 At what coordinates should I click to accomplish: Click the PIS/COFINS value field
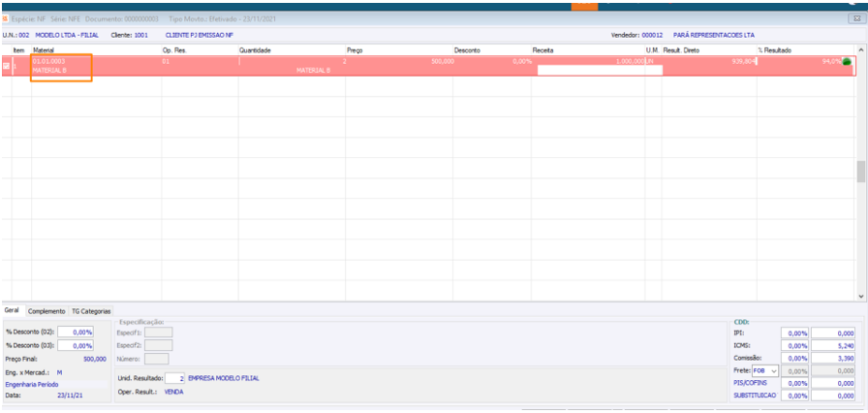(832, 383)
